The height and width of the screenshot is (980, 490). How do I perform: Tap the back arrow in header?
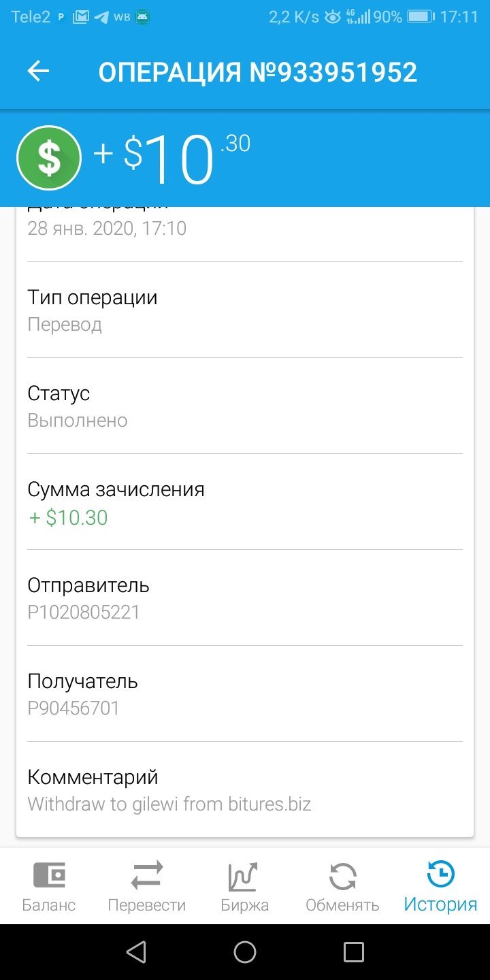click(39, 71)
